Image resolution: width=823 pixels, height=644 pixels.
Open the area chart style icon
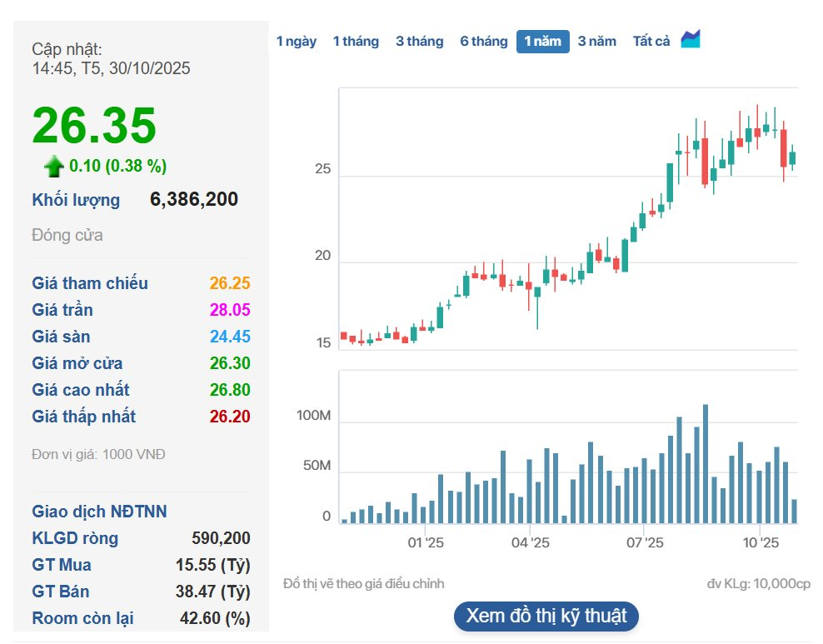(x=691, y=37)
